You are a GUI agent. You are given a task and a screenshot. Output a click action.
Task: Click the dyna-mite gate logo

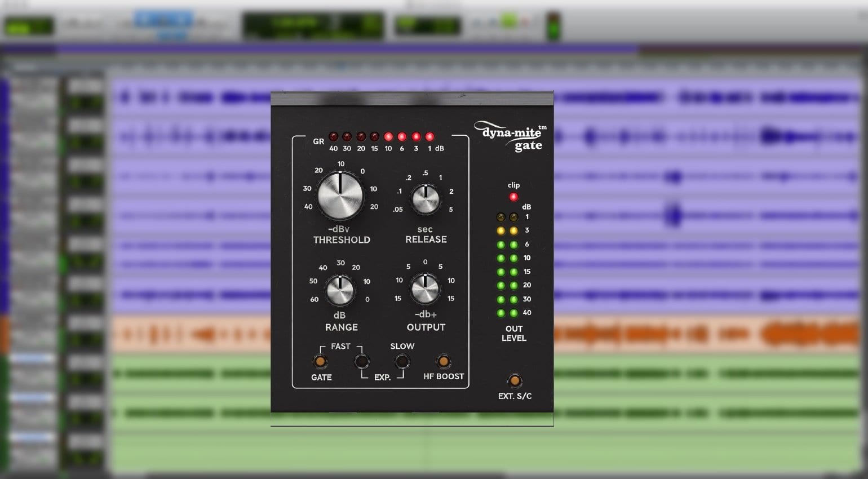point(512,138)
